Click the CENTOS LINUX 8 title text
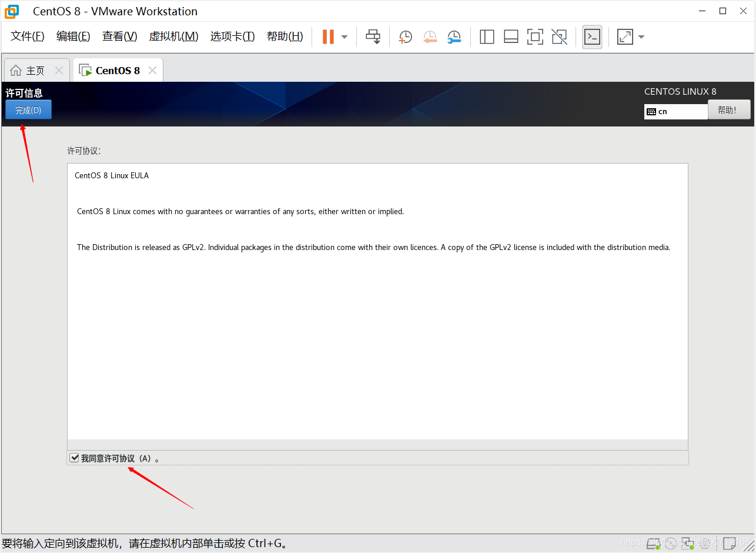 click(680, 92)
